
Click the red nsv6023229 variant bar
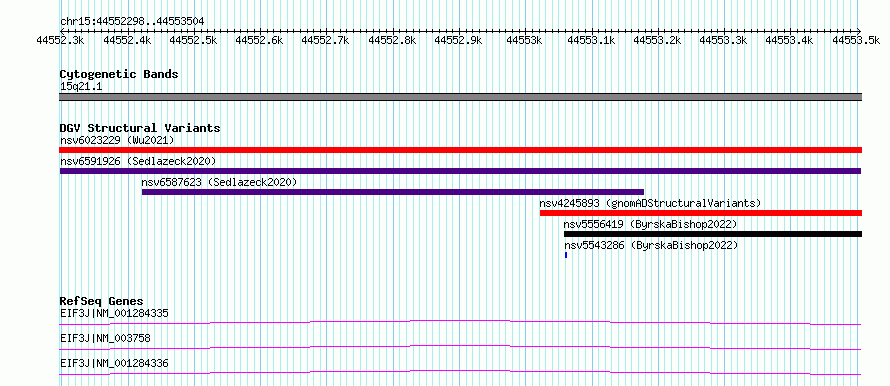click(x=460, y=150)
